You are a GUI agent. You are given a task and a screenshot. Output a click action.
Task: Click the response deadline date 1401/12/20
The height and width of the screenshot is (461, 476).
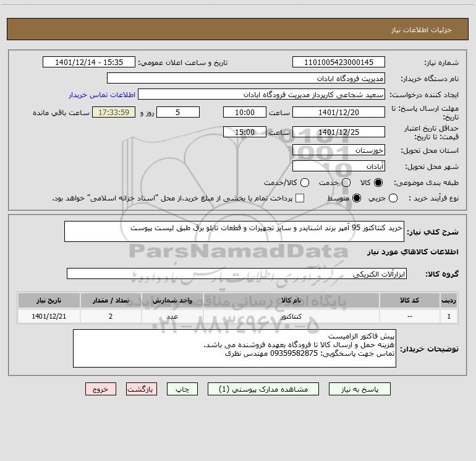[339, 112]
